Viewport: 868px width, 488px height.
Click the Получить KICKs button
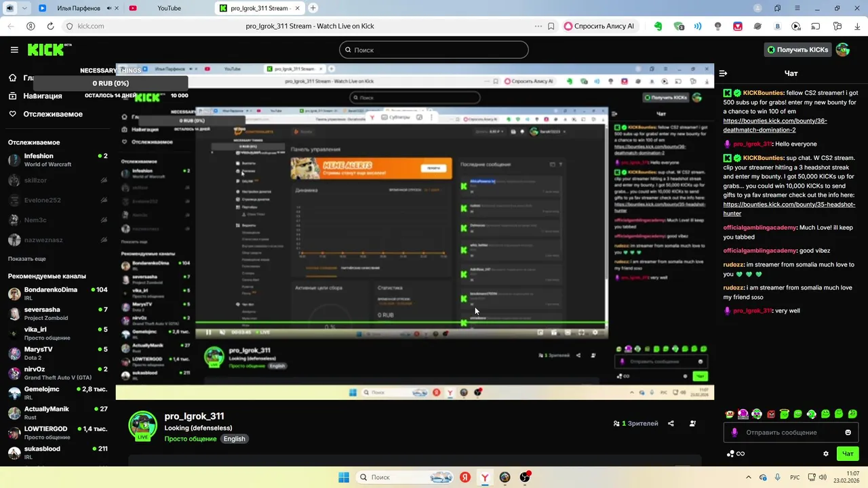[x=797, y=49]
